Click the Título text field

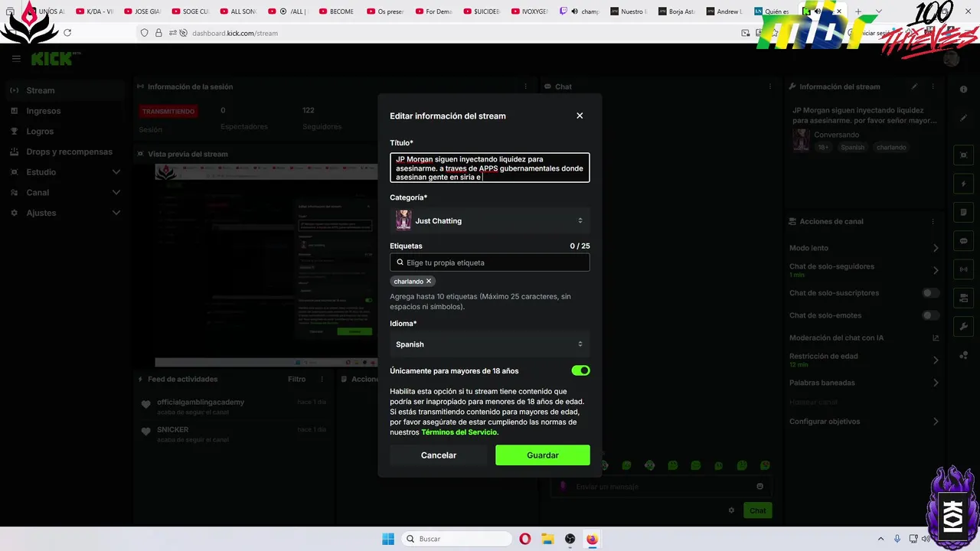(x=490, y=168)
